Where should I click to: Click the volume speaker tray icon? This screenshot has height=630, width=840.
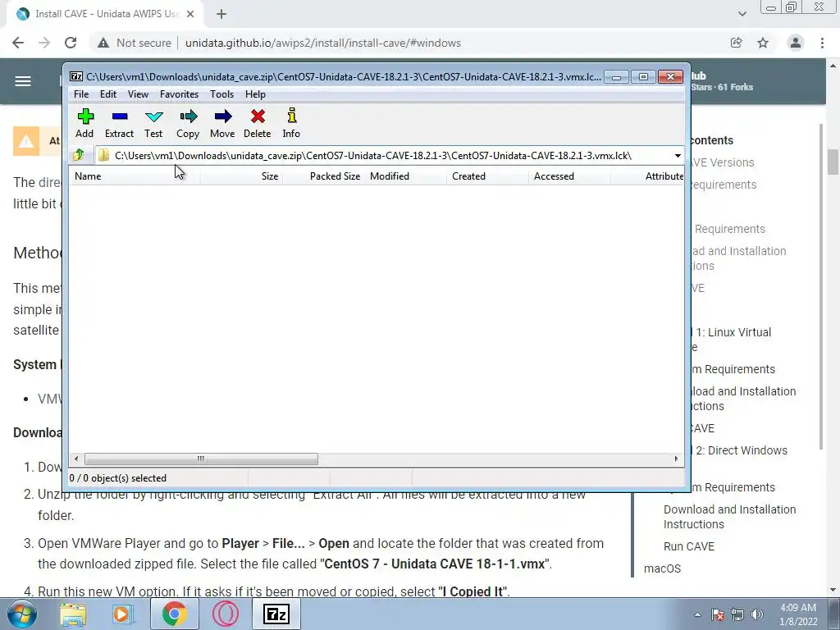click(756, 614)
